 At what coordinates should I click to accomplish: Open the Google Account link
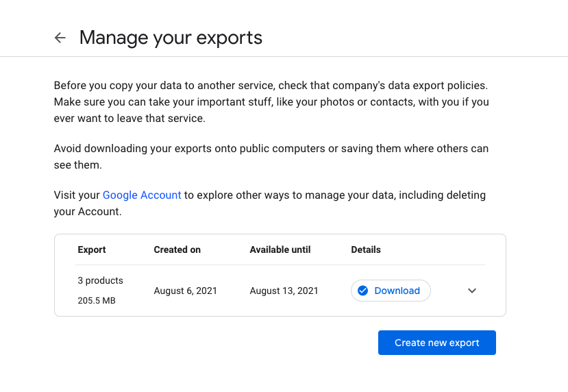click(142, 195)
